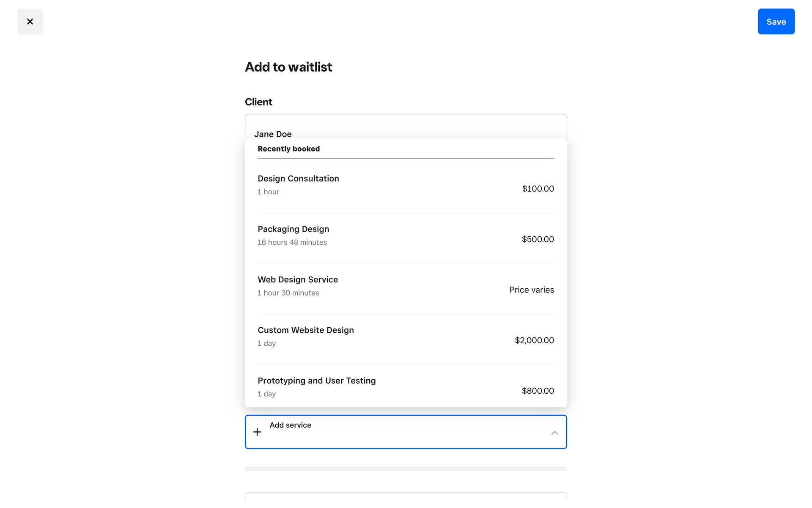Pick the Web Design Service option

(x=298, y=280)
